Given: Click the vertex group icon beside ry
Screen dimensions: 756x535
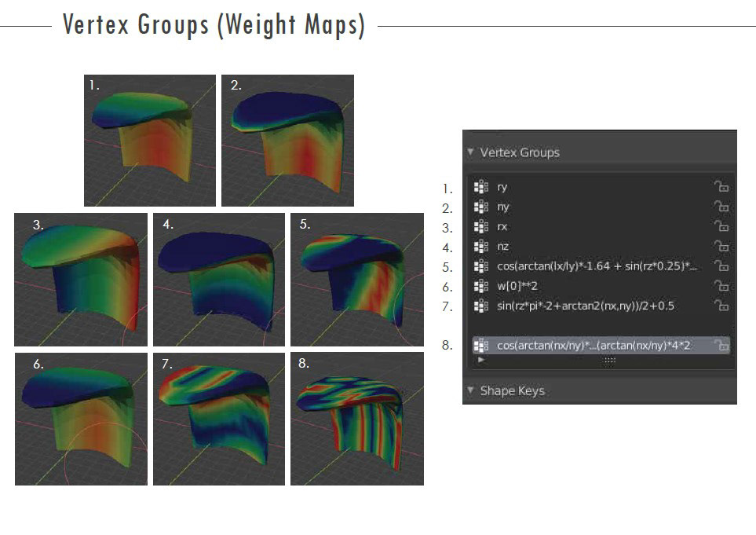Looking at the screenshot, I should pos(480,187).
